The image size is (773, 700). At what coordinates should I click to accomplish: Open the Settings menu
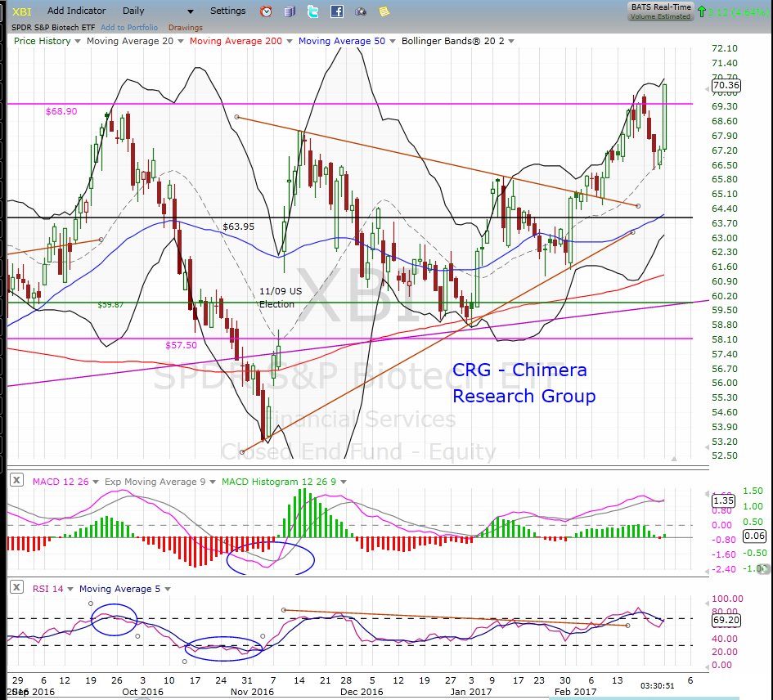click(227, 11)
